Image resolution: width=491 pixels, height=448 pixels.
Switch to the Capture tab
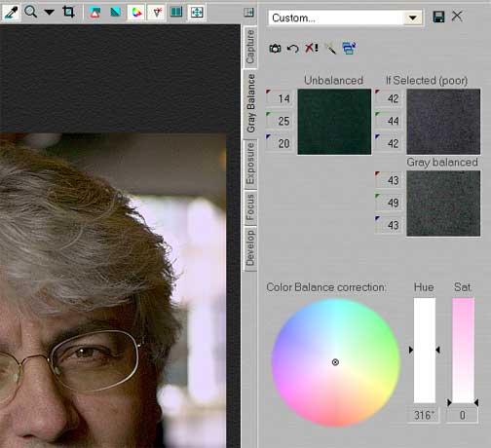click(250, 47)
